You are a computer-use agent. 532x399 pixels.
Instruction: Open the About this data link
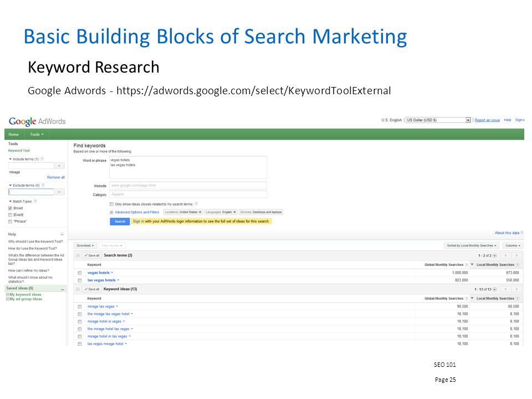507,233
